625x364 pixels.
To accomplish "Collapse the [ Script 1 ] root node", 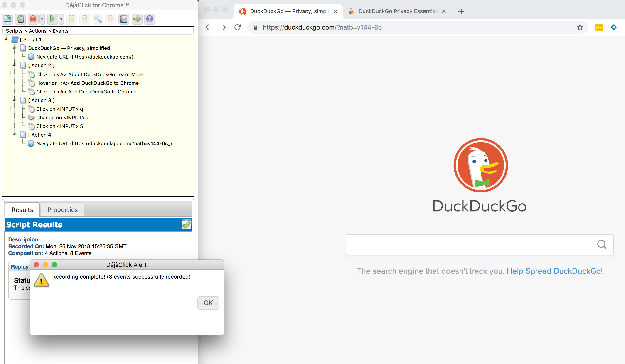I will 6,39.
